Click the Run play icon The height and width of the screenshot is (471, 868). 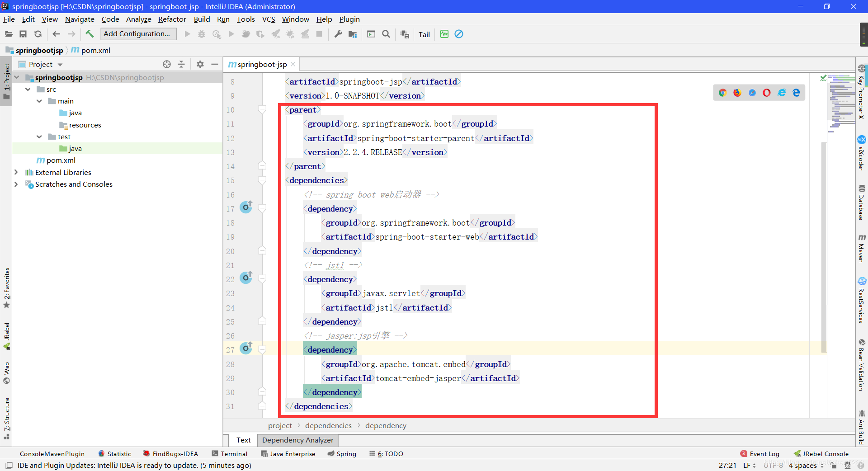coord(187,34)
